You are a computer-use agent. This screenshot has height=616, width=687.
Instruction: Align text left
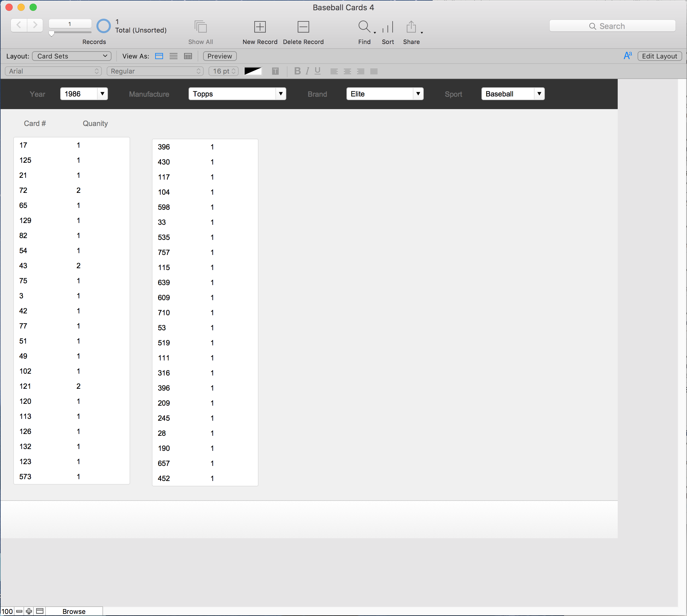click(334, 71)
